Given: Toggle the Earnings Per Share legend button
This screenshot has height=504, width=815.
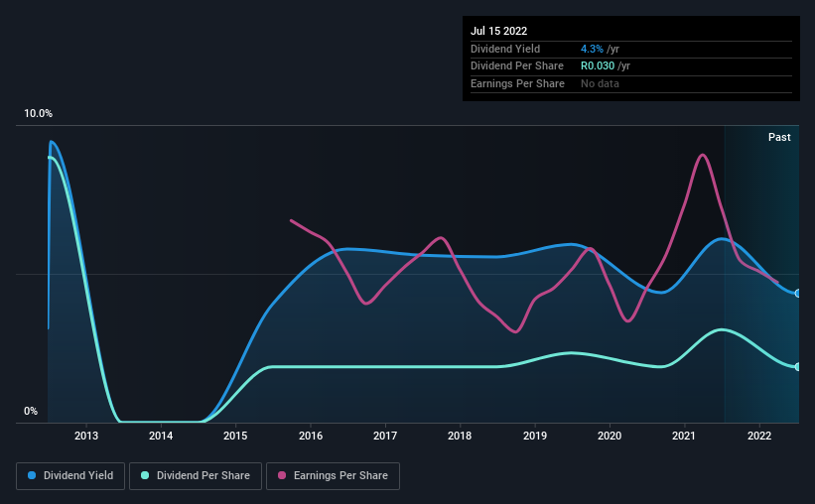Looking at the screenshot, I should [333, 476].
